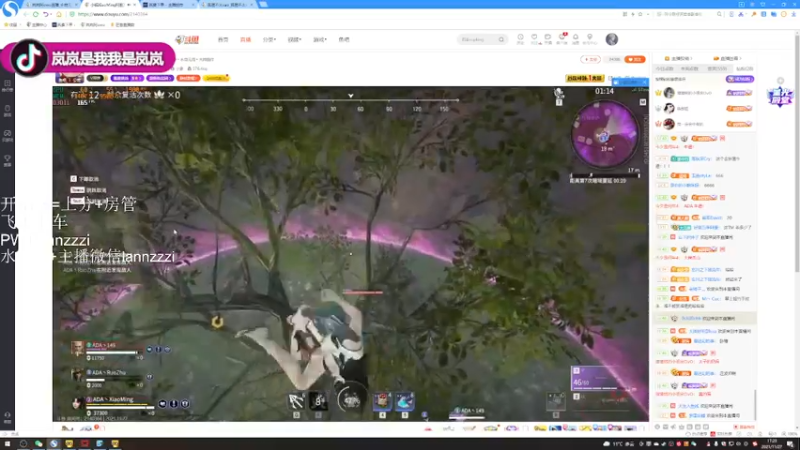
Task: Click the VIP badge under streamer avatar
Action: click(x=95, y=79)
